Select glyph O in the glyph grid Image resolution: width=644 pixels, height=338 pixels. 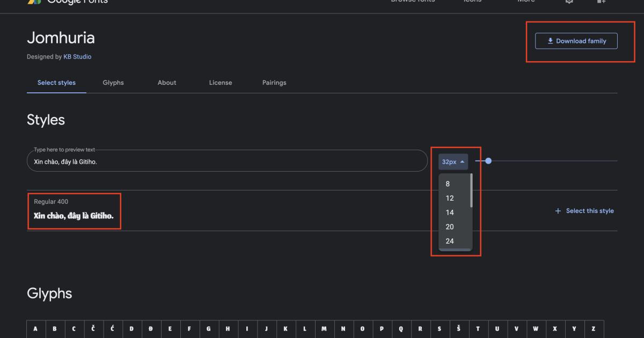(362, 329)
